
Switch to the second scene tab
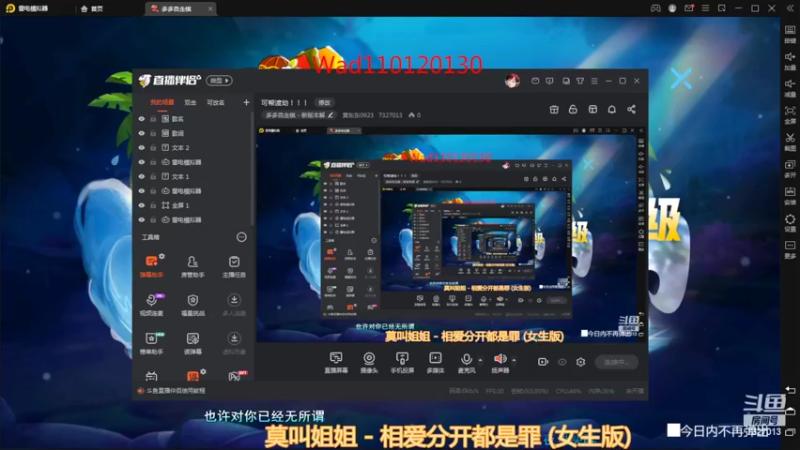point(190,103)
